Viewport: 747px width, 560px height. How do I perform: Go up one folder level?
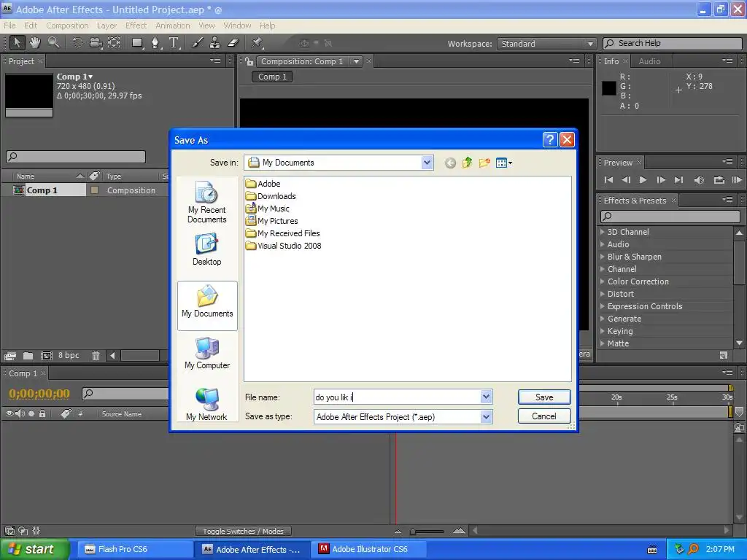(468, 163)
